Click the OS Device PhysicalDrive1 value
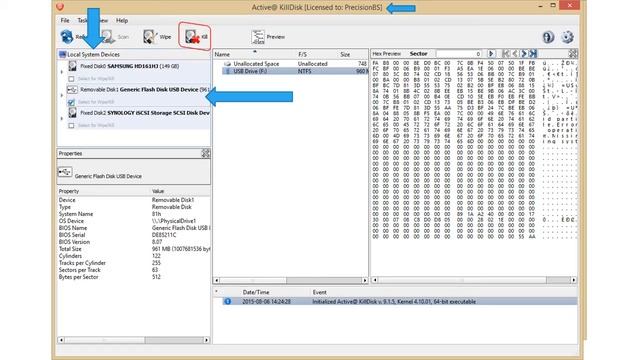This screenshot has width=640, height=360. point(174,221)
